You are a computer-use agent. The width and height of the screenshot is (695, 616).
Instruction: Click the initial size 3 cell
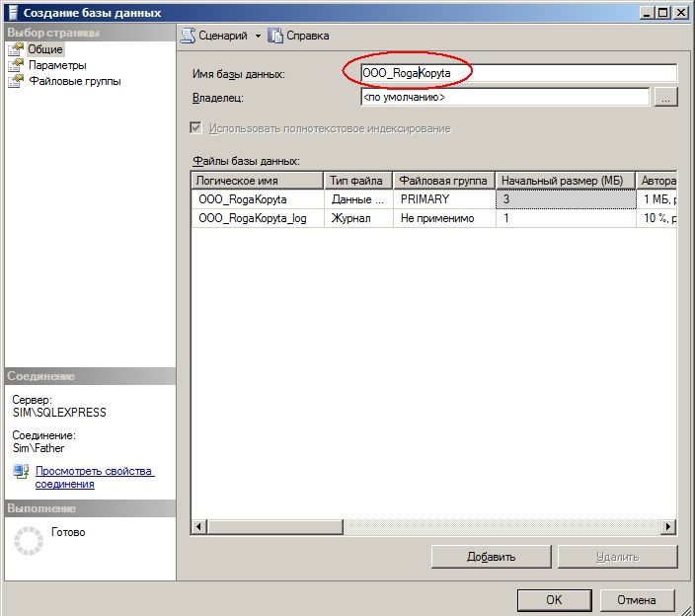[x=566, y=199]
